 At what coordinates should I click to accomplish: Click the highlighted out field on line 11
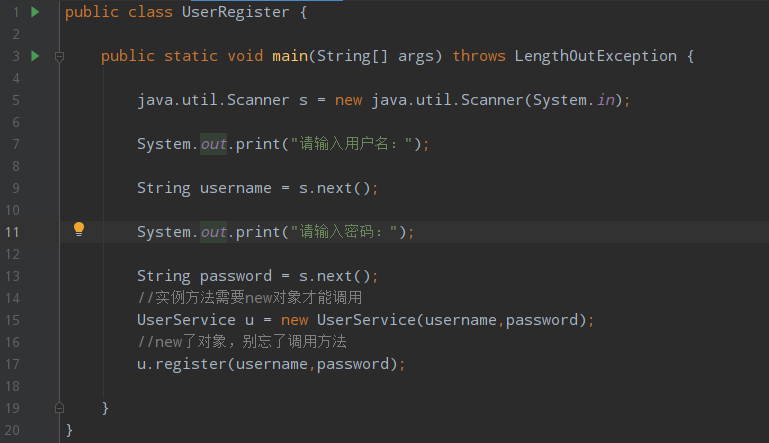[213, 232]
